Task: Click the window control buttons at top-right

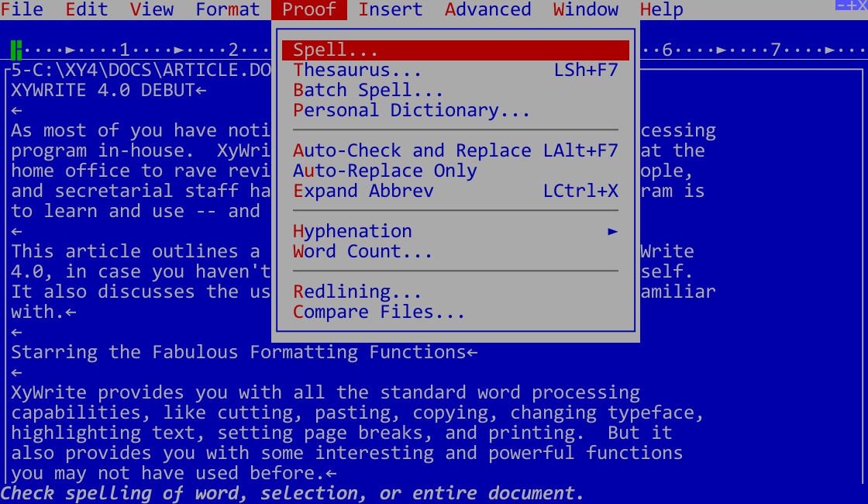Action: [852, 5]
